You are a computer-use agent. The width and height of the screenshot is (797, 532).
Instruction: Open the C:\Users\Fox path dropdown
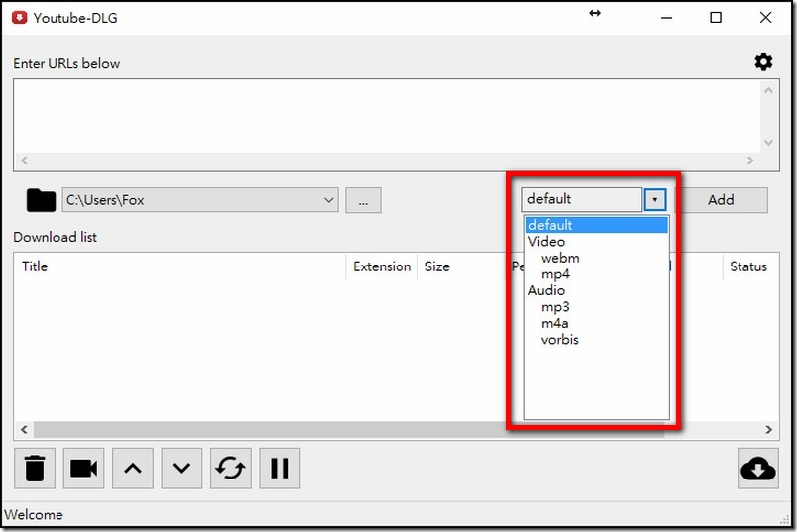click(x=200, y=200)
